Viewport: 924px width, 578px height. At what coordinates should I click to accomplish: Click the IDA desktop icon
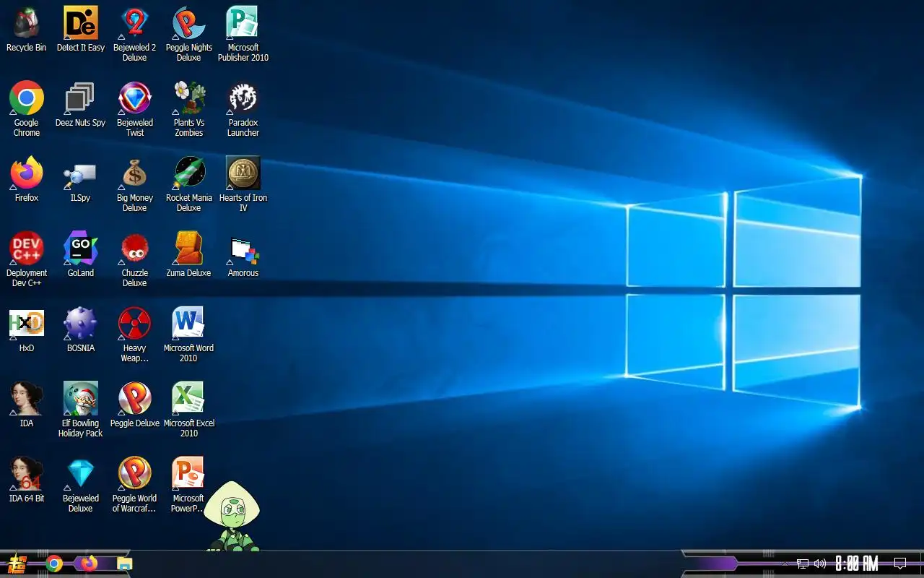tap(27, 405)
